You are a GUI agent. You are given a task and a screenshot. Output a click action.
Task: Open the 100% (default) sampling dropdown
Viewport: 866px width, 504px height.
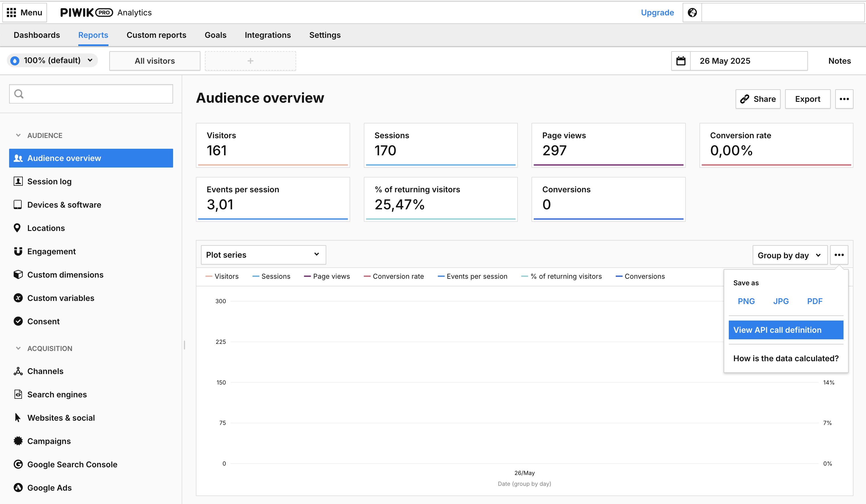click(x=52, y=61)
